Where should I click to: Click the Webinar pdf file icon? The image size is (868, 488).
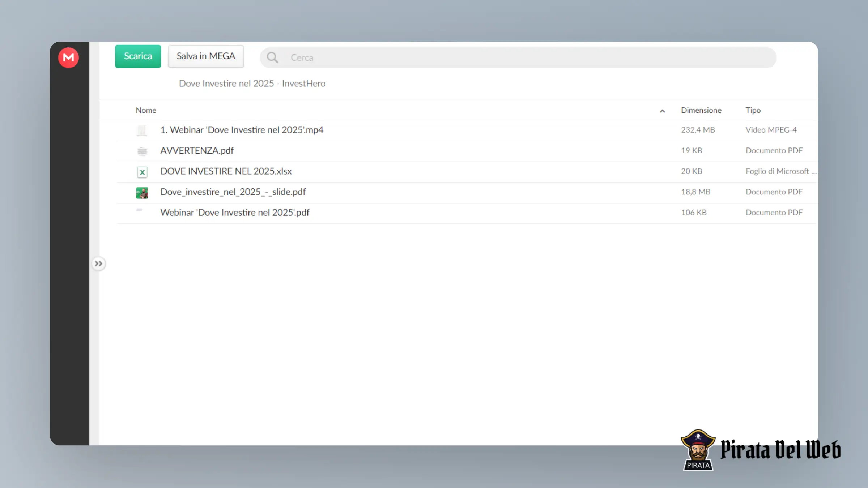[140, 210]
